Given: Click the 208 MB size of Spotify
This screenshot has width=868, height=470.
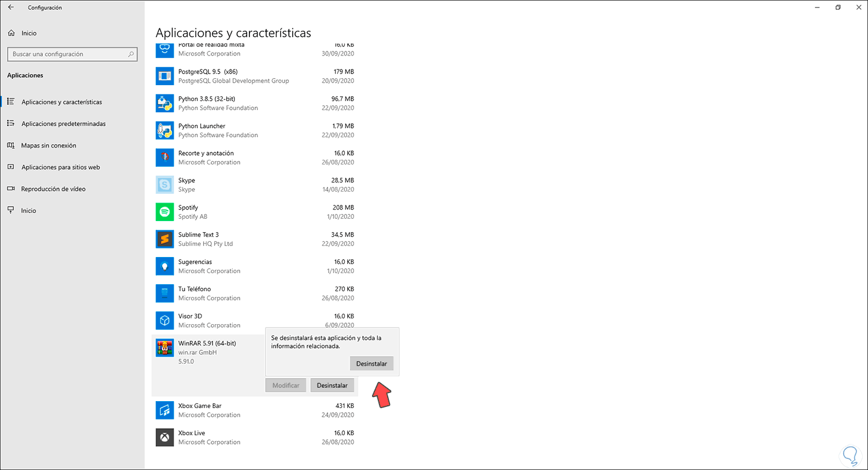Looking at the screenshot, I should 344,207.
